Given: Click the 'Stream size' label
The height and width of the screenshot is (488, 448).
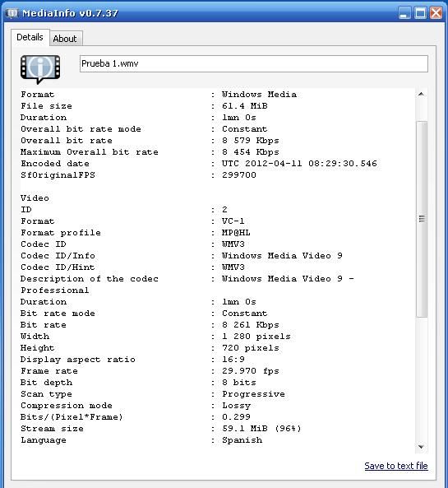Looking at the screenshot, I should [52, 428].
